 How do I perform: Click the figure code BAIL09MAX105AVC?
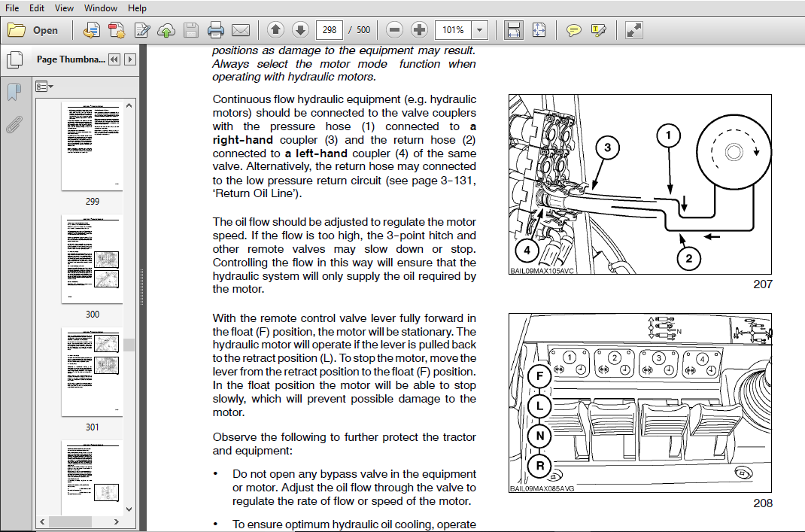point(542,271)
